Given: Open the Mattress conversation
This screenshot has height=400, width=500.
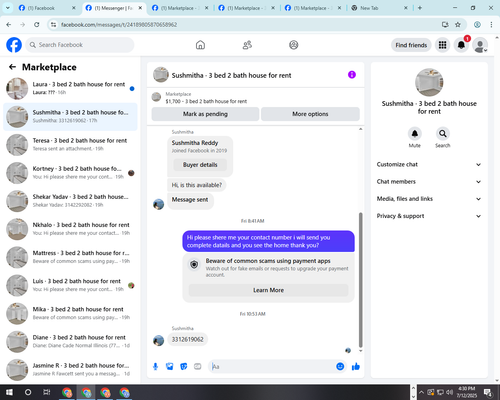Looking at the screenshot, I should (x=70, y=257).
